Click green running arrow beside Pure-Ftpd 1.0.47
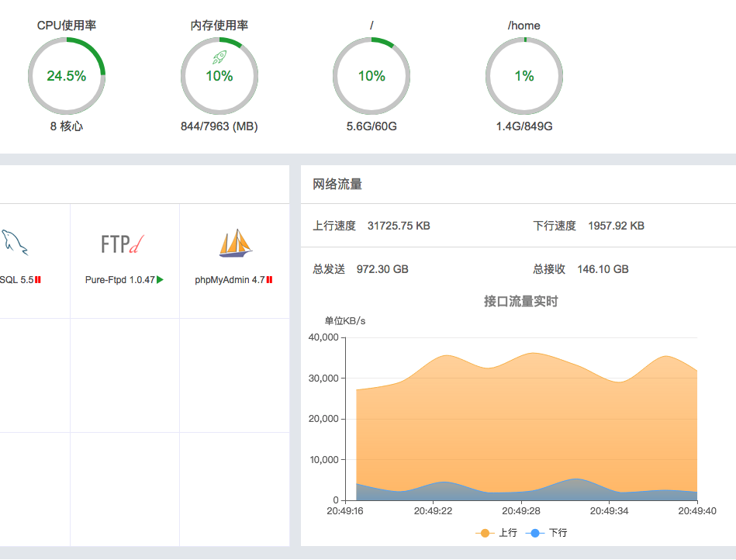This screenshot has width=736, height=560. tap(161, 279)
